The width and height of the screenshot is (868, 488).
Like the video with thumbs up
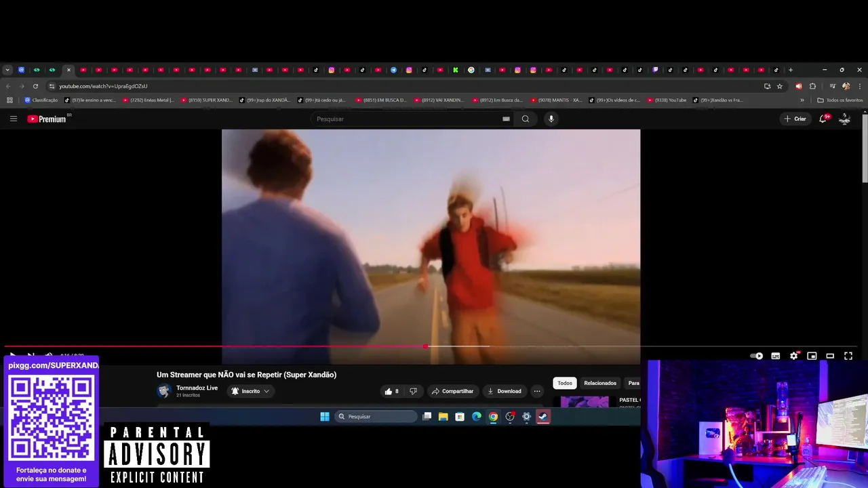tap(392, 391)
